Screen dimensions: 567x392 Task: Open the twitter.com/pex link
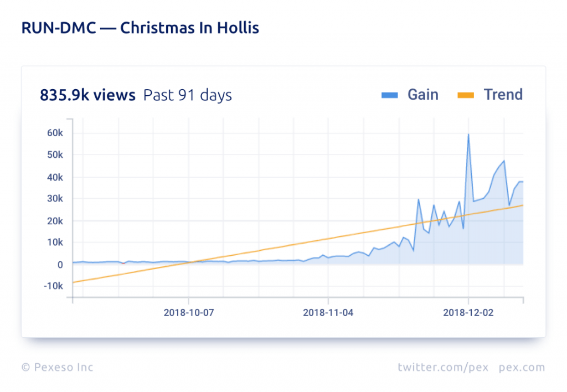coord(443,367)
